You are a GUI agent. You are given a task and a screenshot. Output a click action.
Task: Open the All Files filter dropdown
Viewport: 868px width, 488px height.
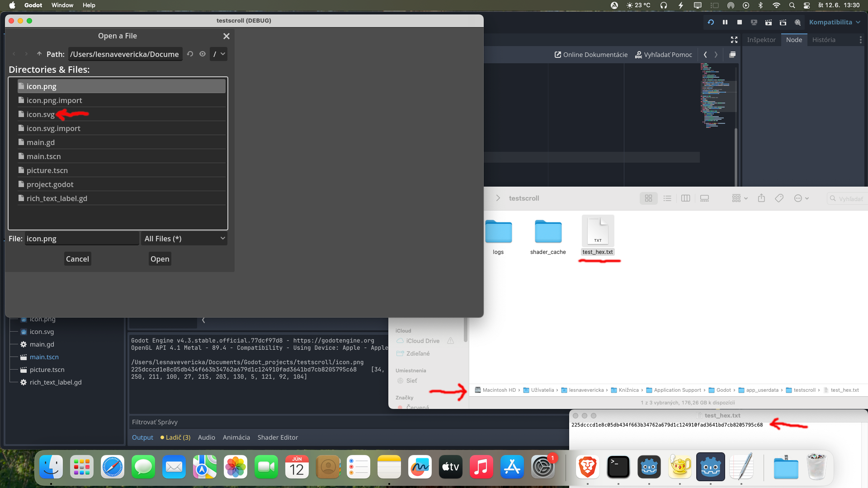click(184, 239)
